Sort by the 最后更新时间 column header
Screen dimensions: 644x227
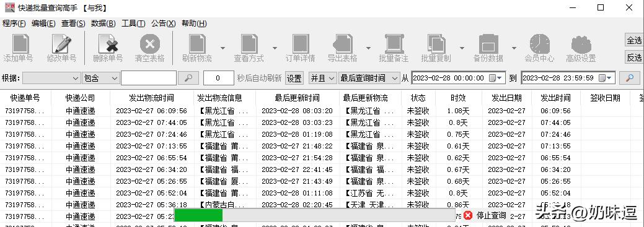point(298,98)
